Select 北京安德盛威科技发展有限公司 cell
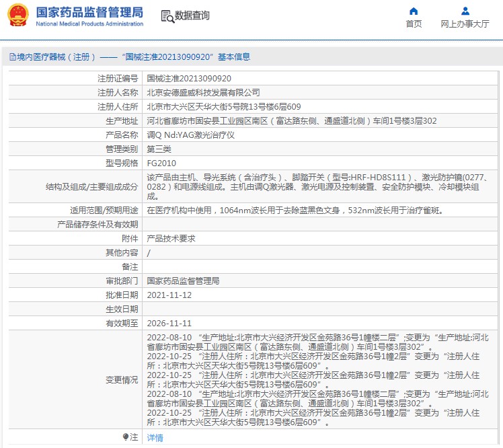503x448 pixels. pyautogui.click(x=203, y=93)
